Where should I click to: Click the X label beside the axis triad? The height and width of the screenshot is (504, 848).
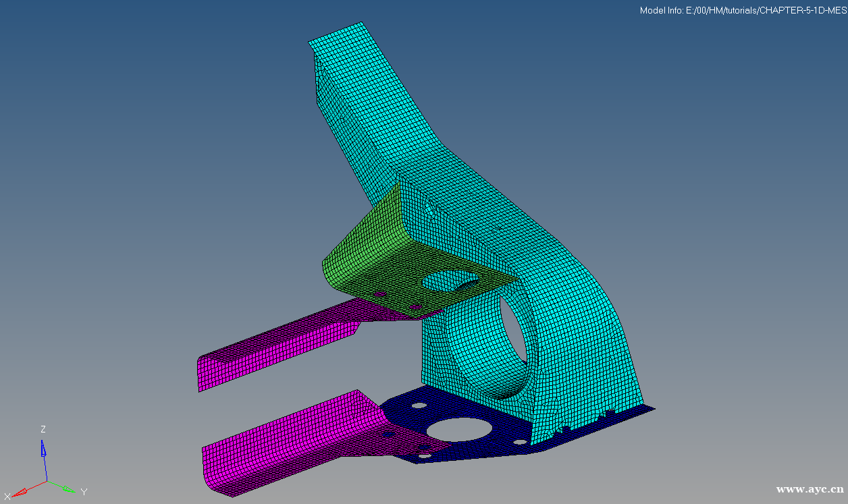(x=7, y=497)
